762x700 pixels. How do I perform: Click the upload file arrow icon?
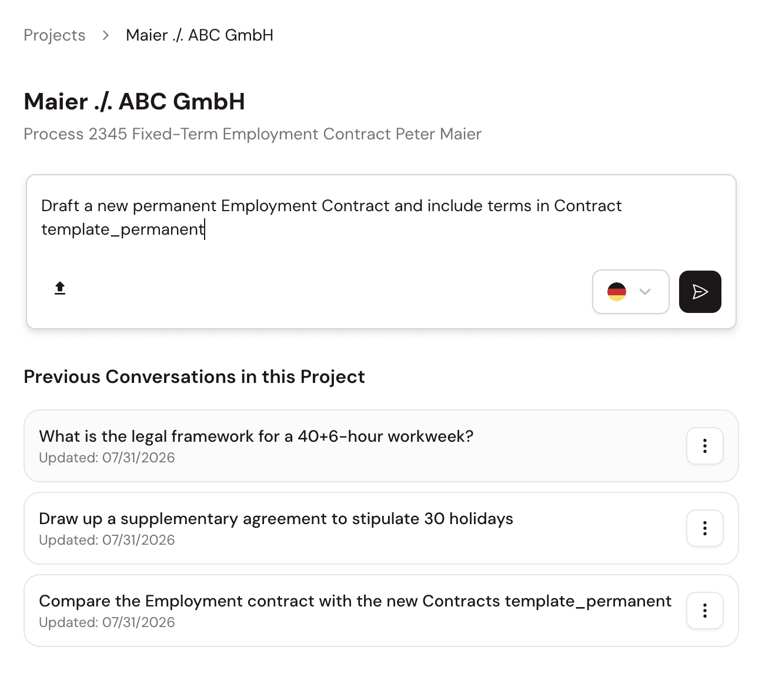(x=60, y=288)
